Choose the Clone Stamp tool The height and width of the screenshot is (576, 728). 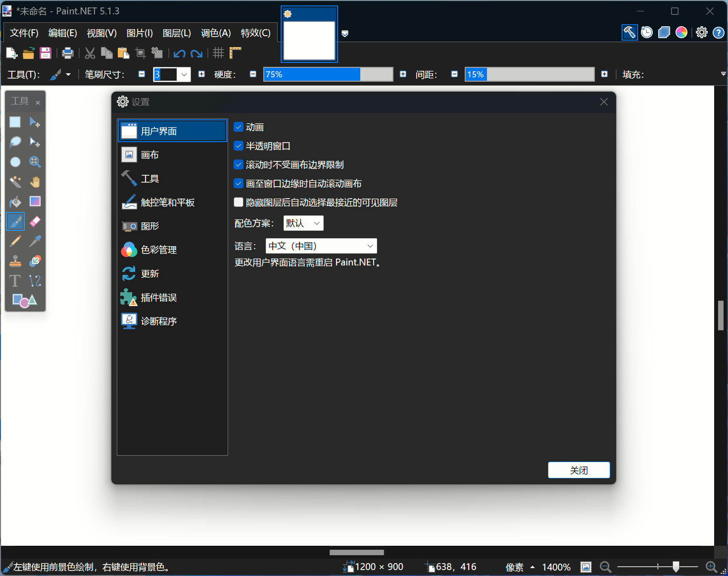15,261
